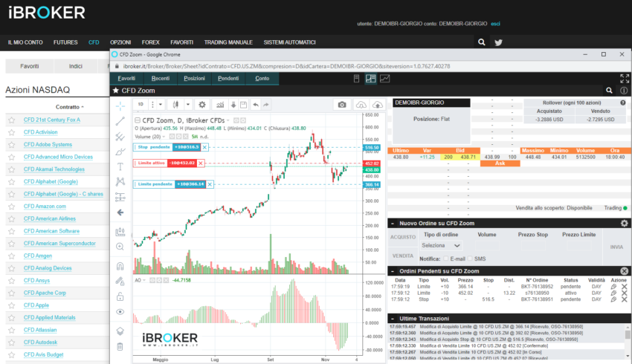Viewport: 632px width, 364px height.
Task: Cancel the Limite pendente order on chart
Action: (x=210, y=184)
